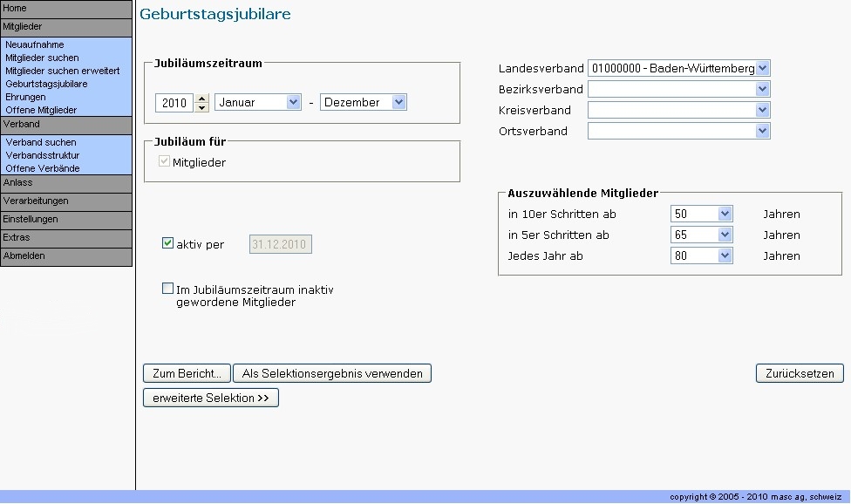Expand 'erweiterte Selektion >>' options
The image size is (851, 504).
(210, 398)
